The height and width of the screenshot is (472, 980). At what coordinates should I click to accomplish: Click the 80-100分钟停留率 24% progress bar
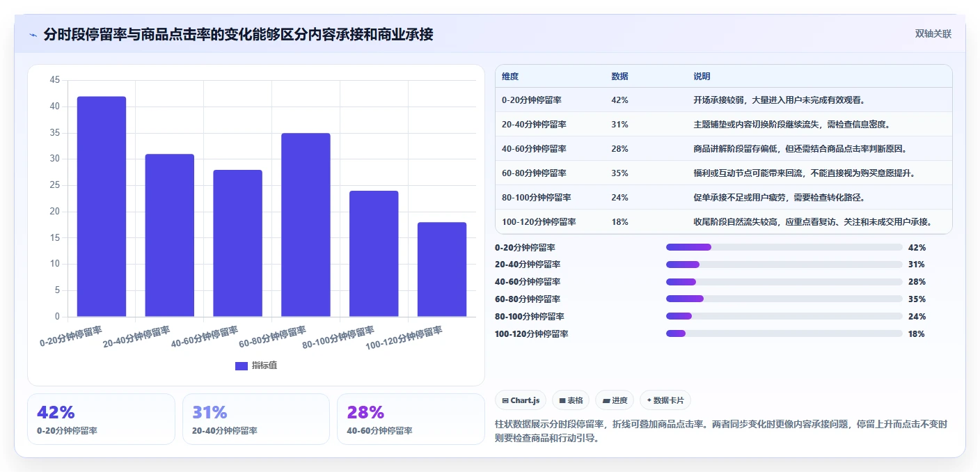tap(784, 316)
